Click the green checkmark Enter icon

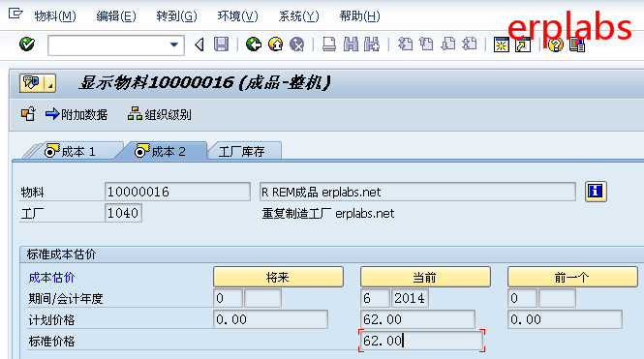pos(27,45)
